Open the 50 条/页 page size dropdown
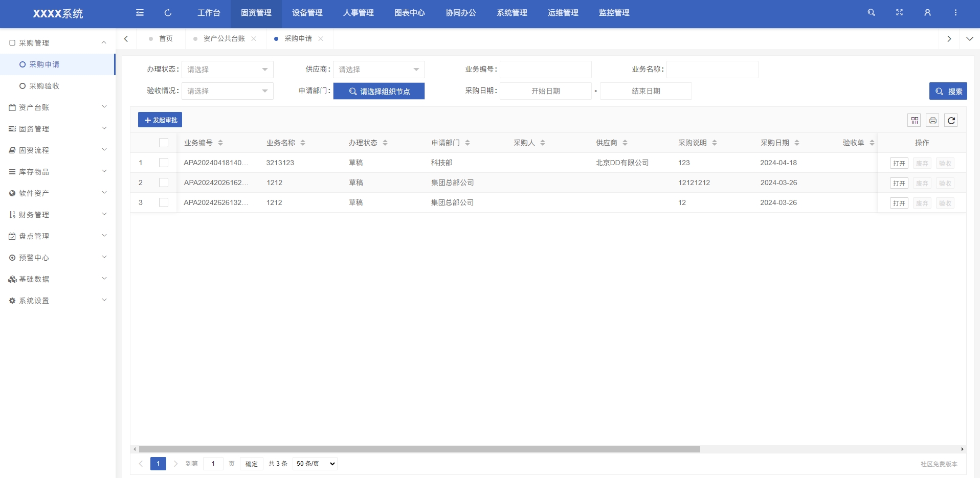 pos(315,464)
